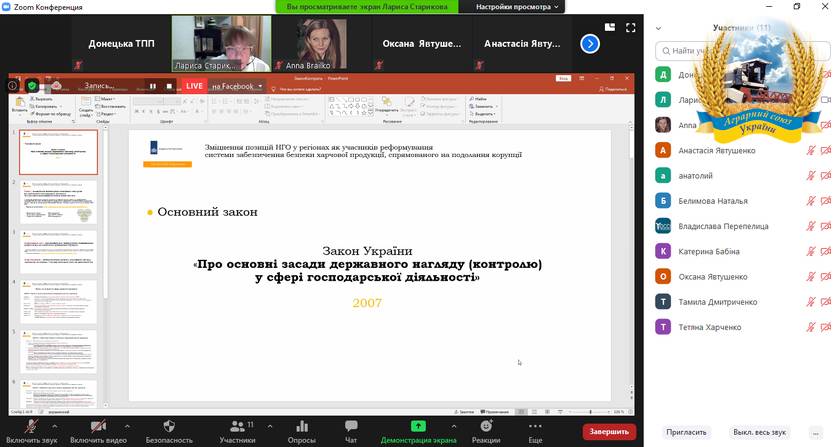The image size is (840, 447).
Task: Focus the participant search field
Action: tap(742, 51)
